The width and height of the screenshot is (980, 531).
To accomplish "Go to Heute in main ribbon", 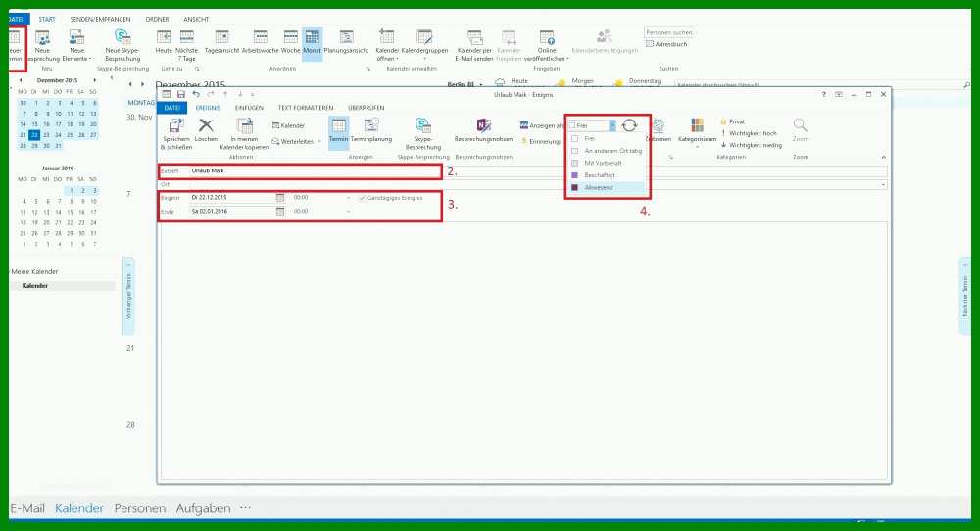I will click(164, 42).
